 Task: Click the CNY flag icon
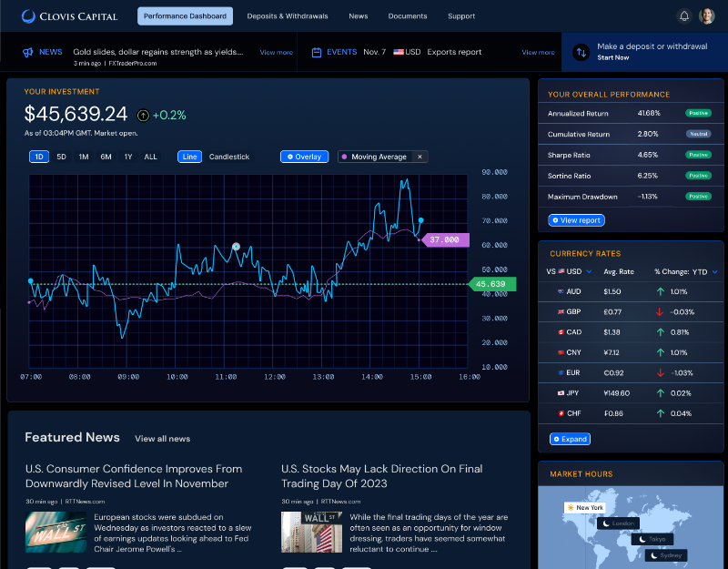pyautogui.click(x=561, y=352)
